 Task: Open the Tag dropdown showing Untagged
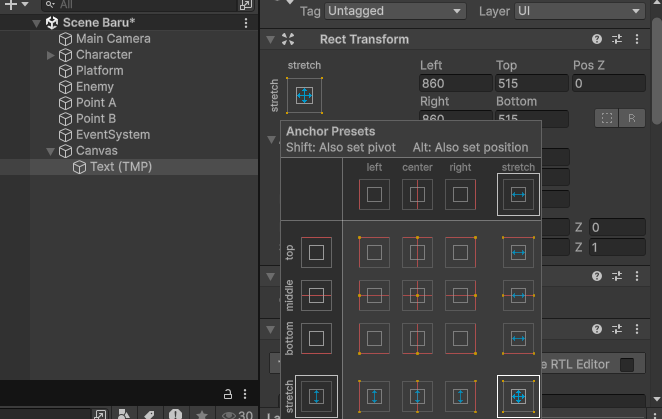click(395, 11)
